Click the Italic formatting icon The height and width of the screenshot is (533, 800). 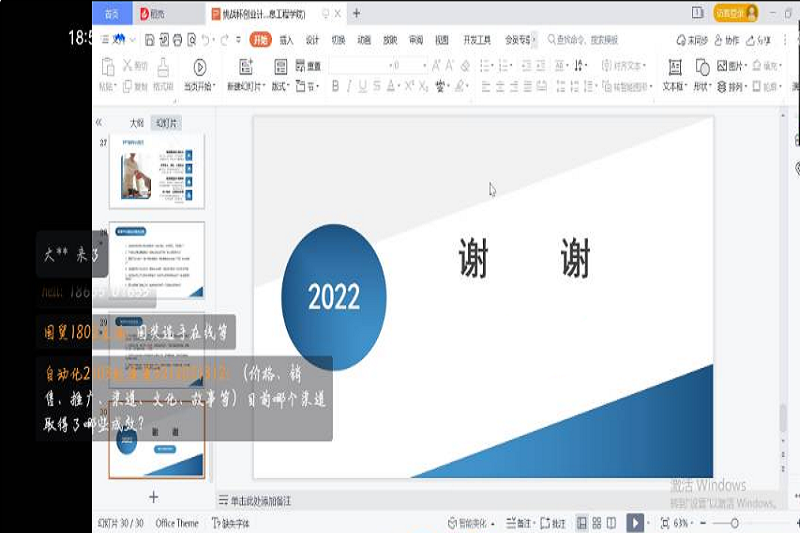349,86
